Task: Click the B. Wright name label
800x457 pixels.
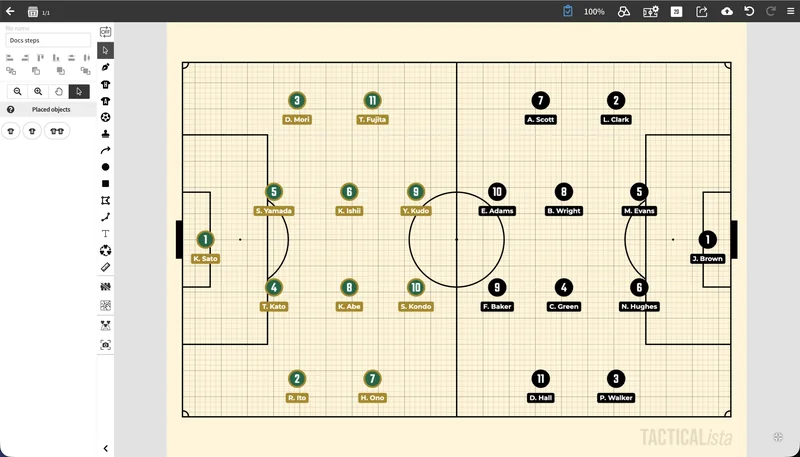Action: pyautogui.click(x=564, y=211)
